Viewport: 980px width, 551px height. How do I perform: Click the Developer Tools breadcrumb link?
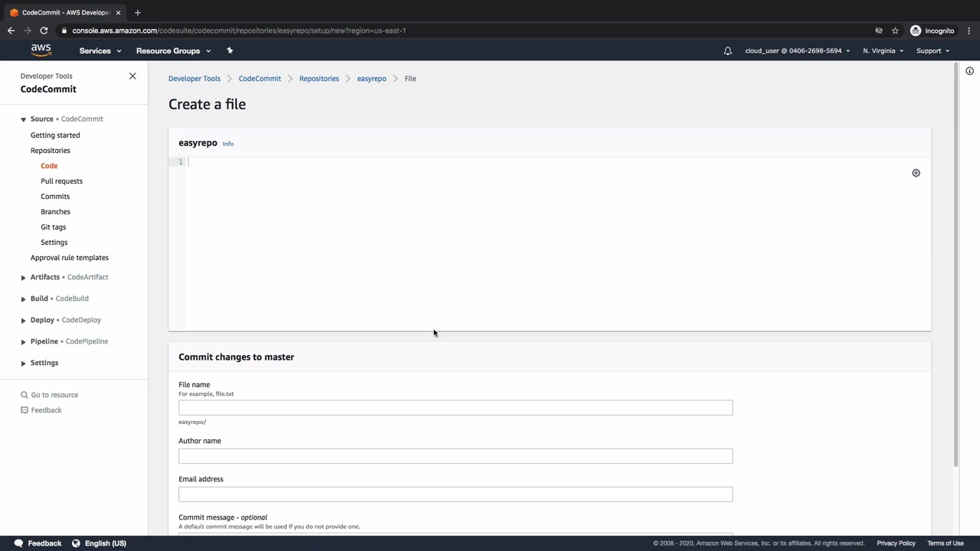coord(194,78)
